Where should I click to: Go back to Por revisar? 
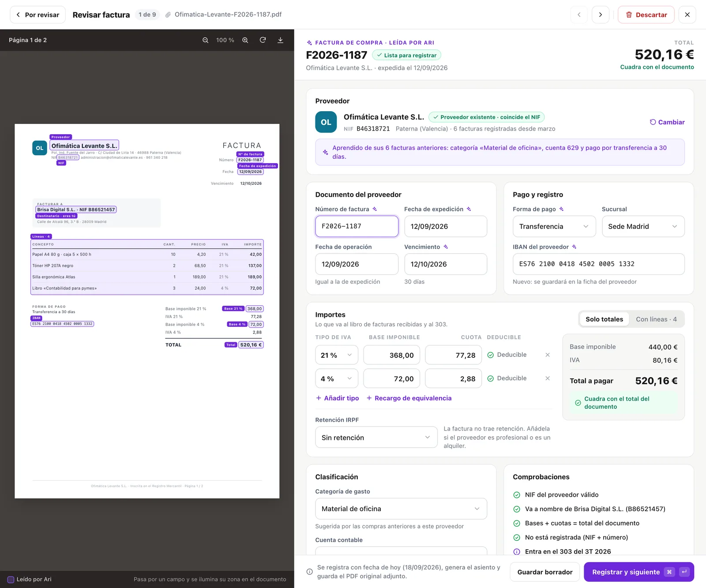pos(38,15)
